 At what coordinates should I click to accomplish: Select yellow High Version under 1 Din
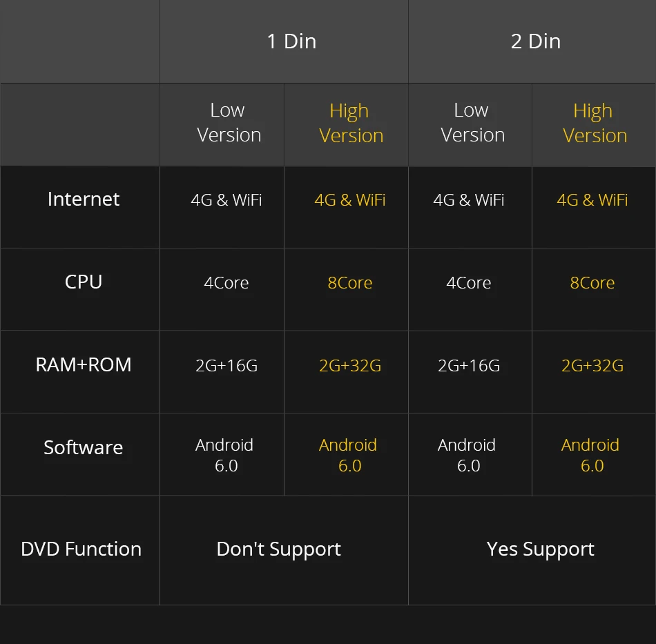[351, 123]
